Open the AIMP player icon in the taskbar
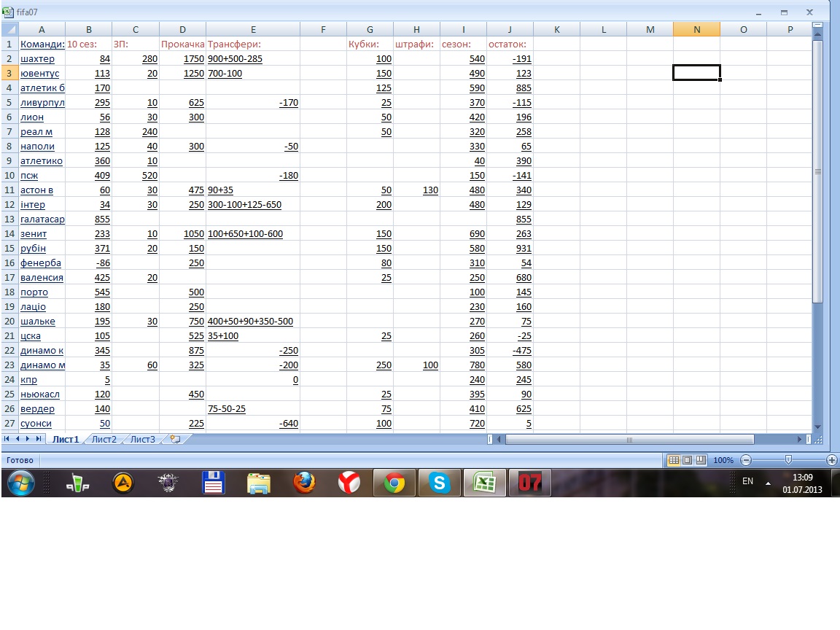This screenshot has width=840, height=630. 123,483
